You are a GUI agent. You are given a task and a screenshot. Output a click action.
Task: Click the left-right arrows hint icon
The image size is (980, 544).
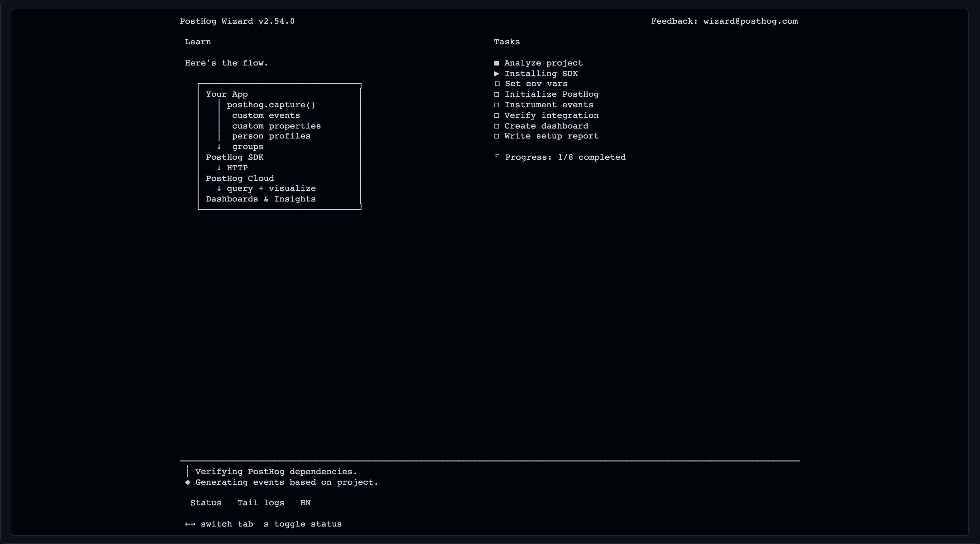click(x=190, y=524)
